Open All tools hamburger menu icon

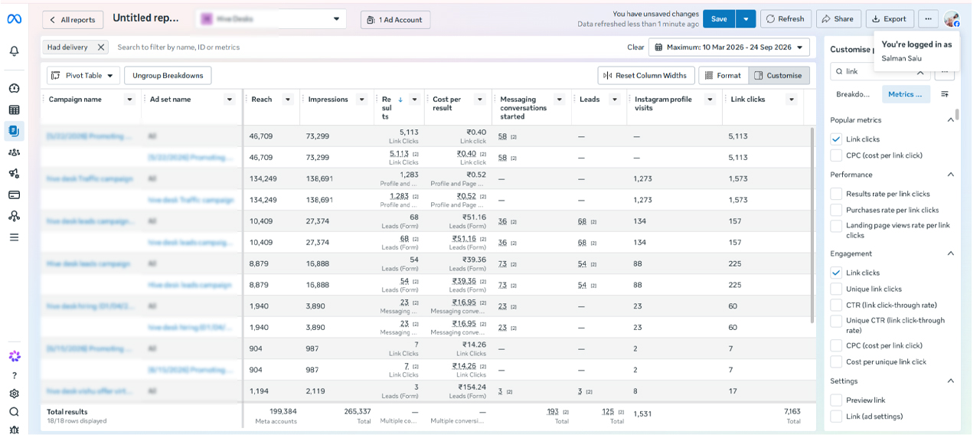(x=14, y=237)
